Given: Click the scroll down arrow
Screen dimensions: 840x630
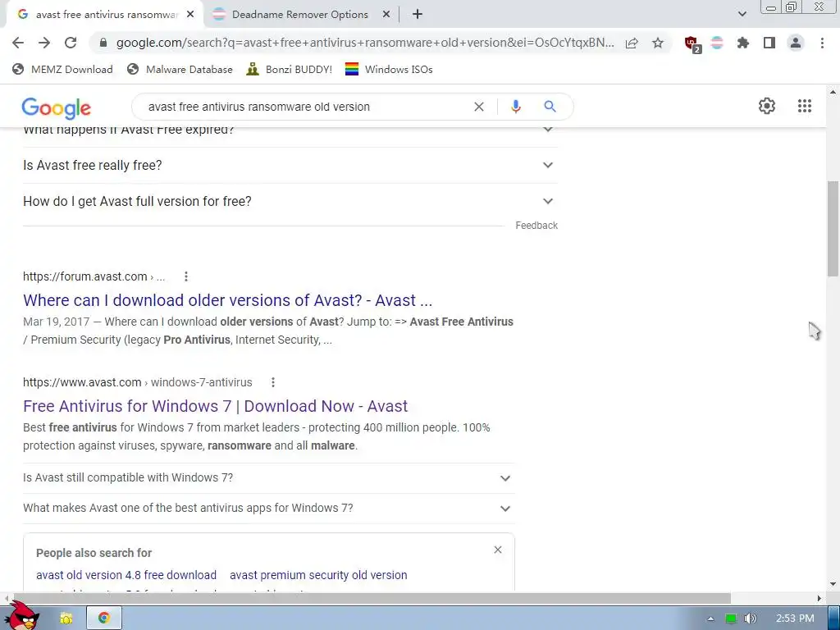Looking at the screenshot, I should pyautogui.click(x=833, y=584).
